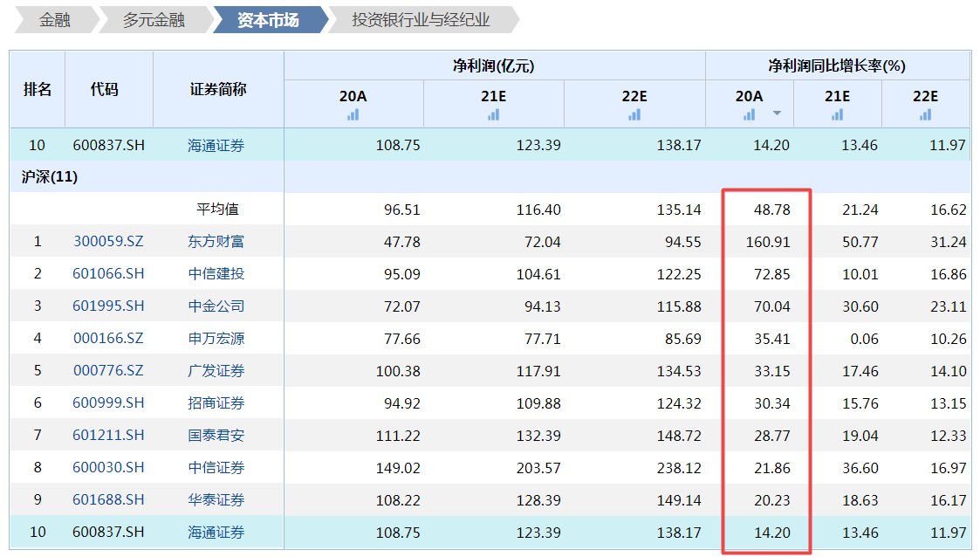Open 中信证券 security name link
The width and height of the screenshot is (980, 557).
(216, 468)
